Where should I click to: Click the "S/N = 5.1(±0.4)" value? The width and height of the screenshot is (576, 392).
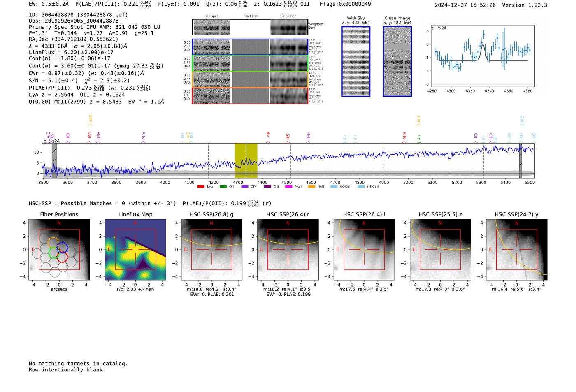click(x=53, y=81)
